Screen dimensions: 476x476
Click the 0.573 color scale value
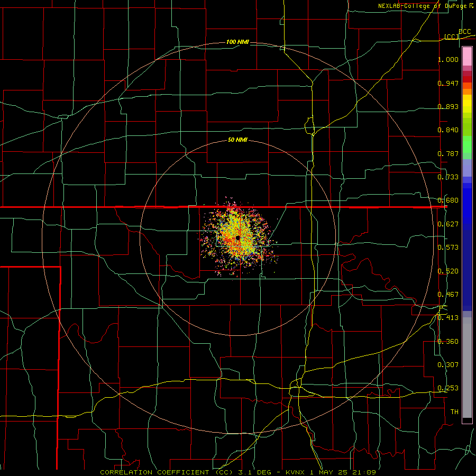coord(448,248)
